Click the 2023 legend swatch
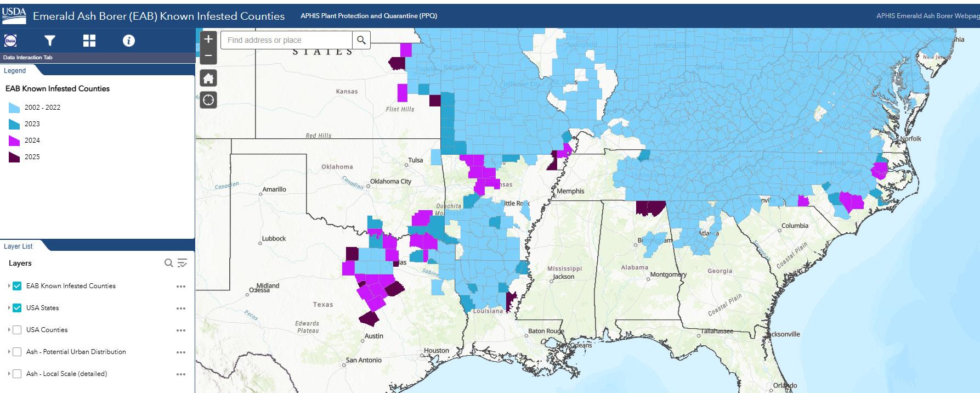Screen dimensions: 980x393 (14, 124)
